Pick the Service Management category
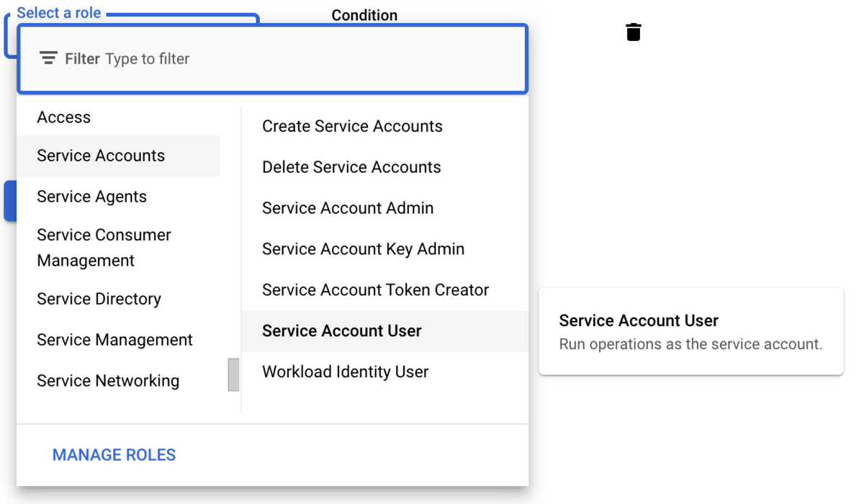This screenshot has height=504, width=864. pyautogui.click(x=114, y=340)
